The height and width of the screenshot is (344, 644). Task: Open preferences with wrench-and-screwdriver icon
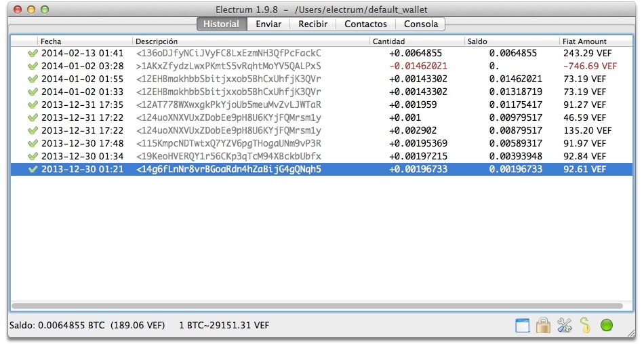tap(565, 326)
